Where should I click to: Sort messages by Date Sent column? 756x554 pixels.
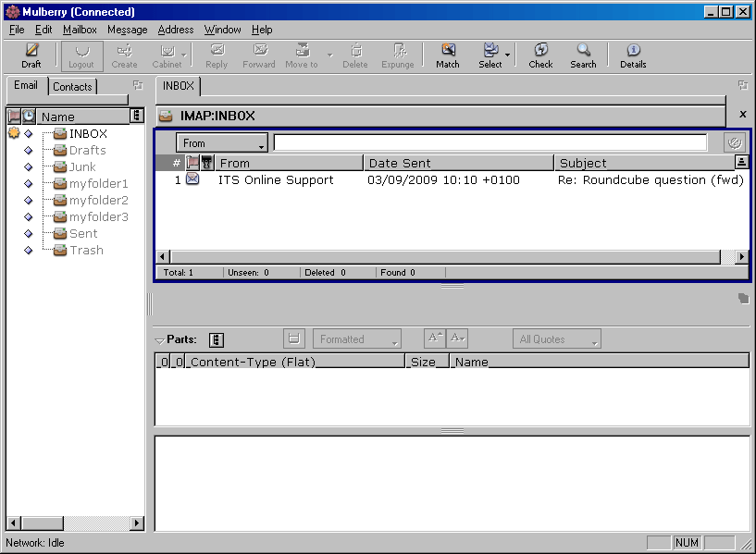[458, 163]
